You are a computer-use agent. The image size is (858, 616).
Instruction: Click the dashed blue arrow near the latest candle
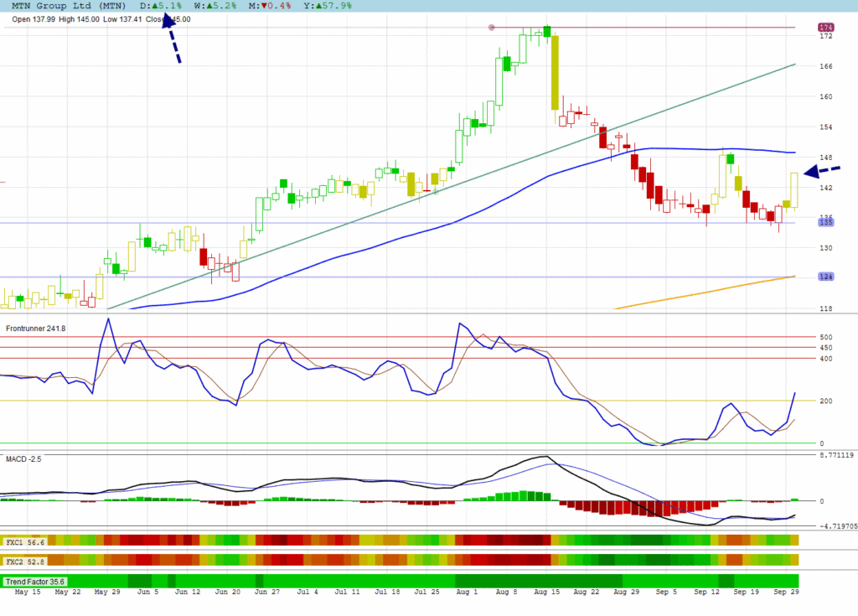click(x=823, y=171)
